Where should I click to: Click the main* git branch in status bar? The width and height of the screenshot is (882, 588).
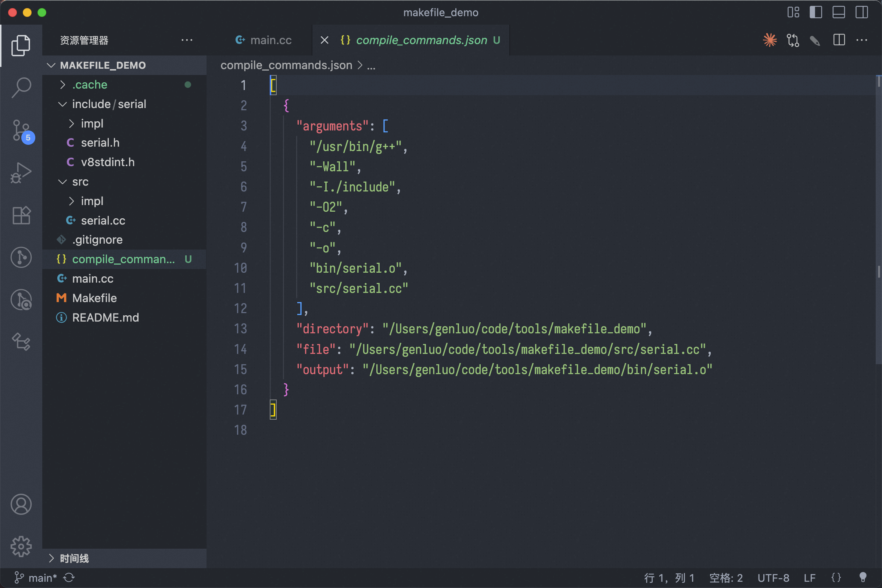click(36, 577)
